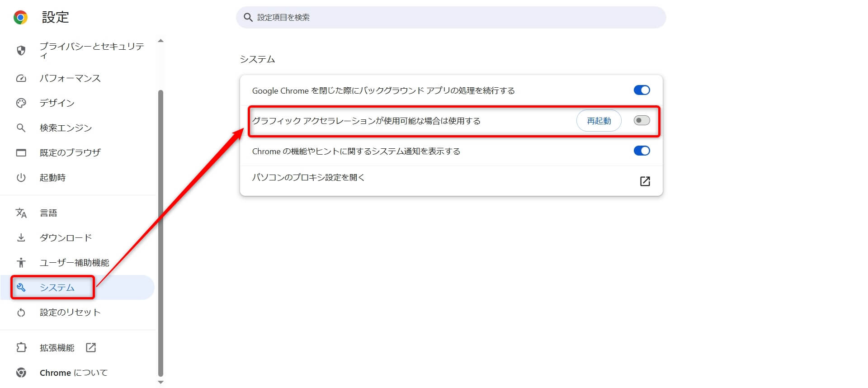Click the Extensions puzzle piece icon
868x388 pixels.
pyautogui.click(x=21, y=348)
